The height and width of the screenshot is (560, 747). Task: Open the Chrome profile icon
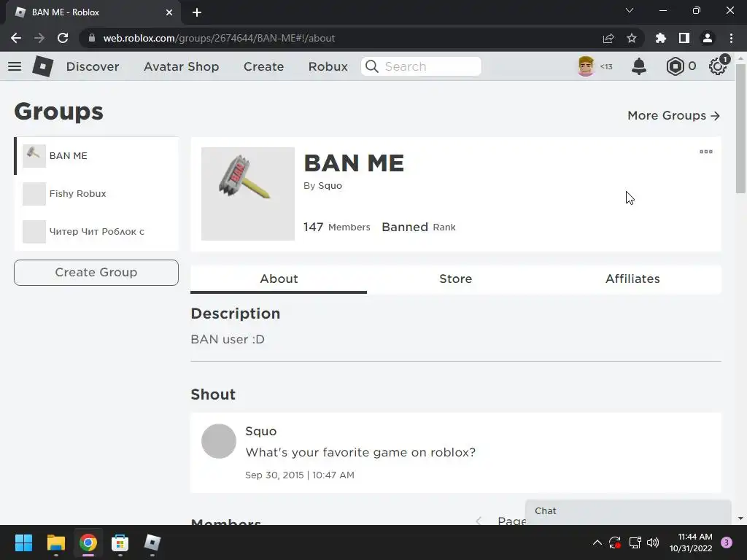pyautogui.click(x=708, y=38)
